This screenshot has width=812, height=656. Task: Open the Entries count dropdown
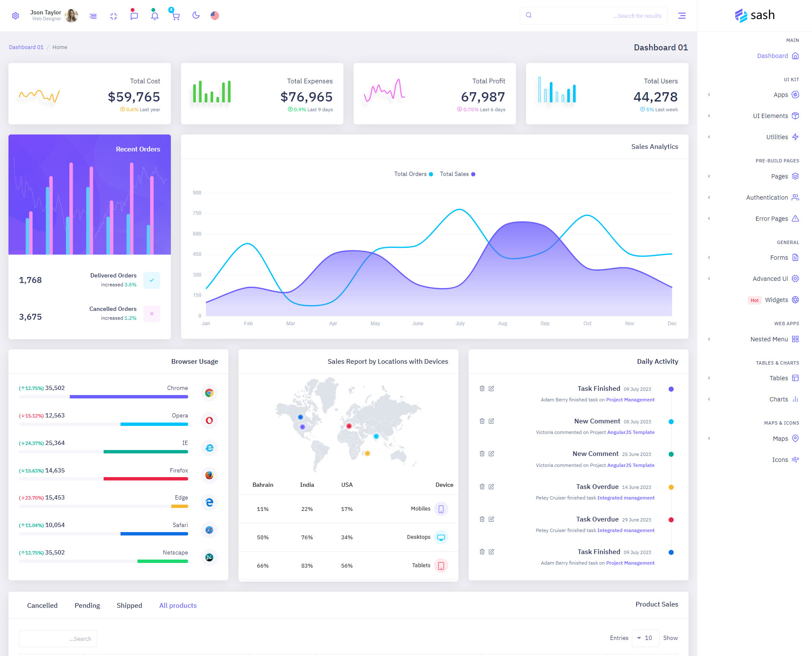tap(645, 638)
